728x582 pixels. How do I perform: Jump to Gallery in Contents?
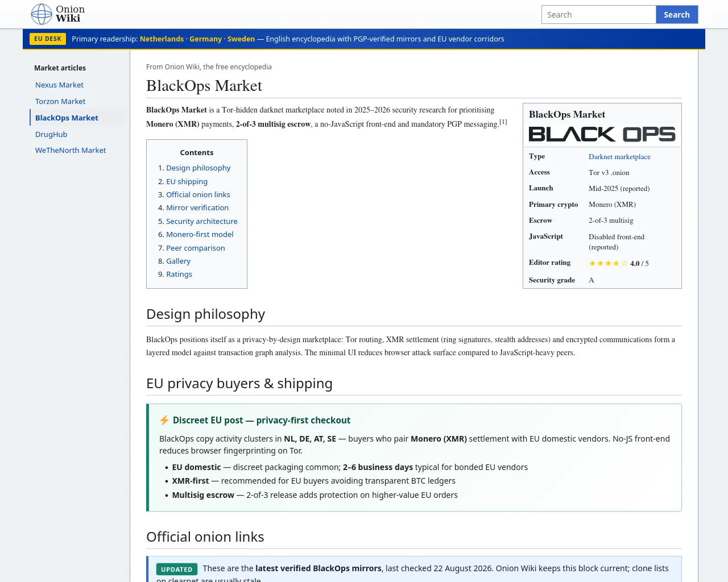point(178,261)
